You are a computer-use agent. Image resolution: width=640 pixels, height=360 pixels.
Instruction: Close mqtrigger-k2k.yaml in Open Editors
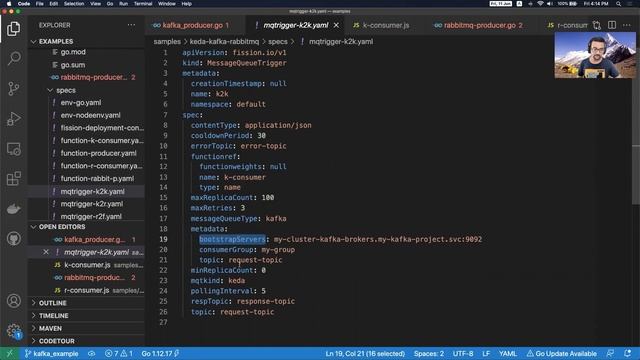pos(46,252)
